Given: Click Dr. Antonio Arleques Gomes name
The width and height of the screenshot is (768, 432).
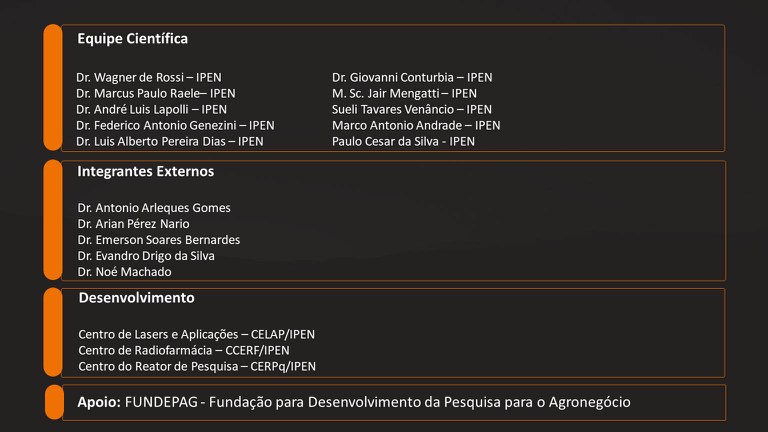Looking at the screenshot, I should [x=154, y=208].
